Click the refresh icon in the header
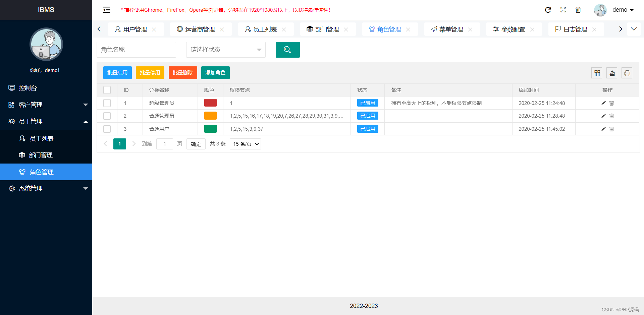This screenshot has width=644, height=315. [548, 10]
